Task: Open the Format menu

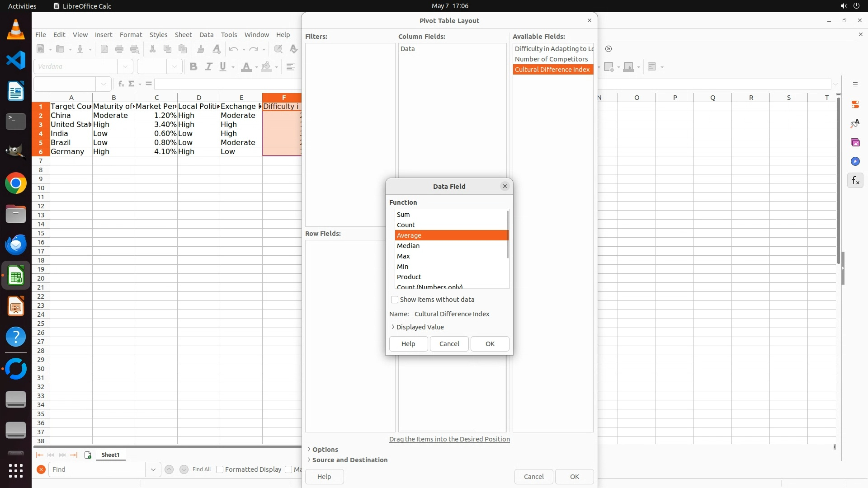Action: coord(131,35)
